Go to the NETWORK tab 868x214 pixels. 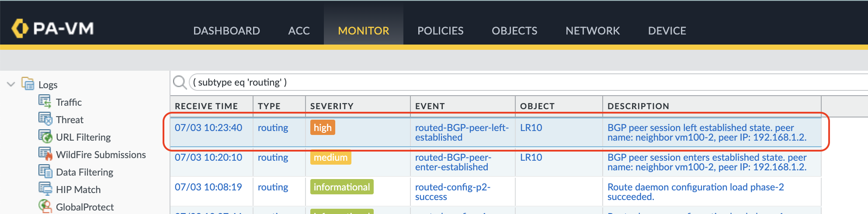(x=592, y=31)
